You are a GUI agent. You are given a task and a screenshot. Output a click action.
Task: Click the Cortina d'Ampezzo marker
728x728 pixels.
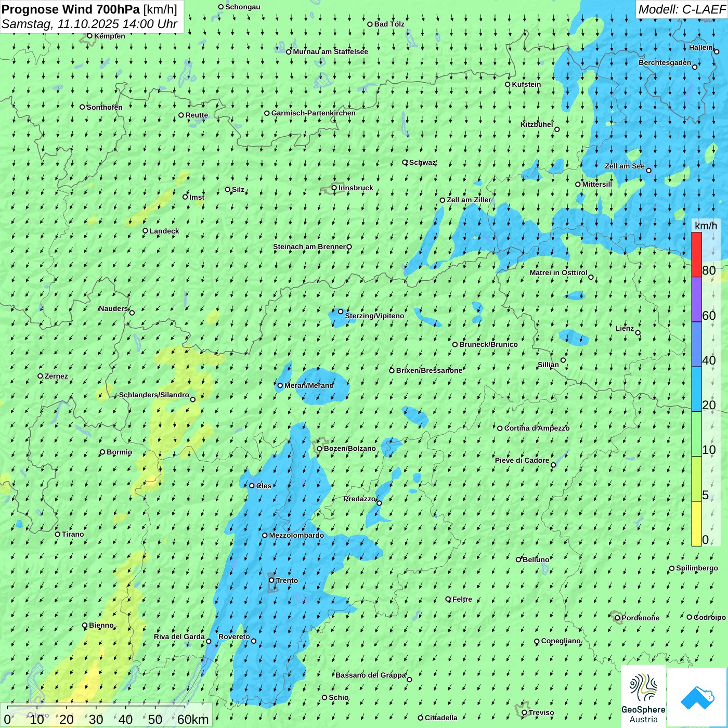click(500, 428)
